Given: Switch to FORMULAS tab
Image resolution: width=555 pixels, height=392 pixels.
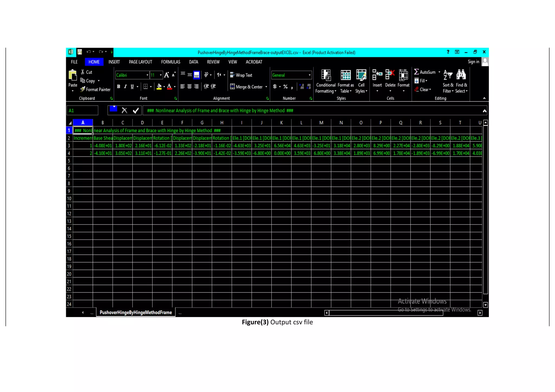Looking at the screenshot, I should [x=171, y=62].
